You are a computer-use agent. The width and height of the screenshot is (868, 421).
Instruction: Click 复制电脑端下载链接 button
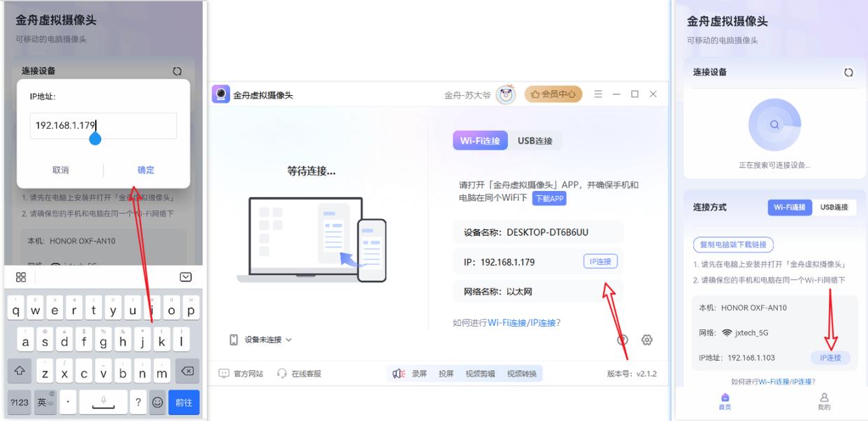tap(733, 245)
